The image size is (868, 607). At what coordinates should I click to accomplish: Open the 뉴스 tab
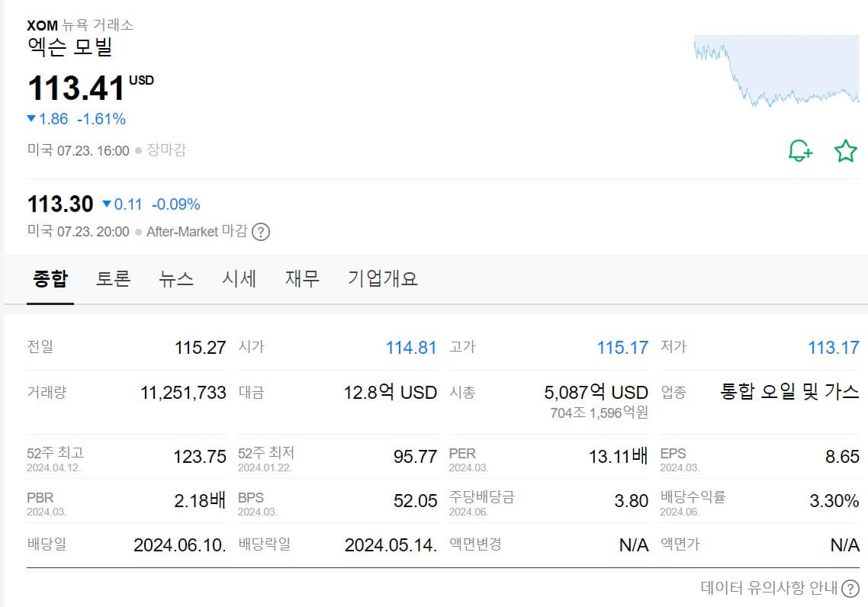(175, 278)
